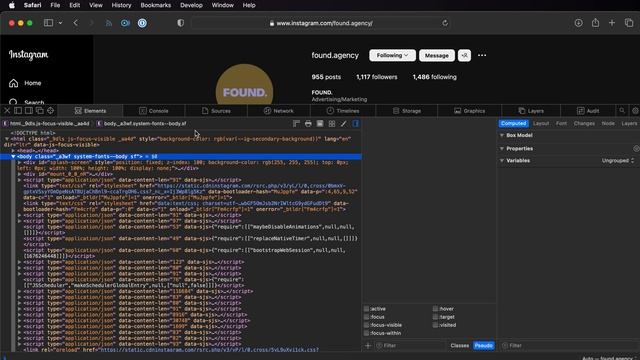Toggle compositing borders grid icon
The width and height of the screenshot is (640, 360).
pyautogui.click(x=332, y=123)
